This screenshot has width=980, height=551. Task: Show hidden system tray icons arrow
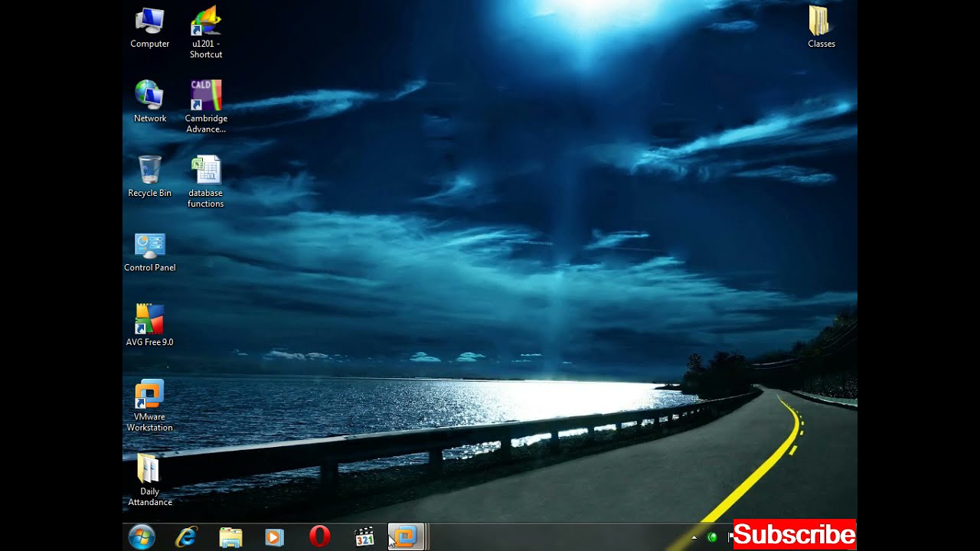point(694,538)
